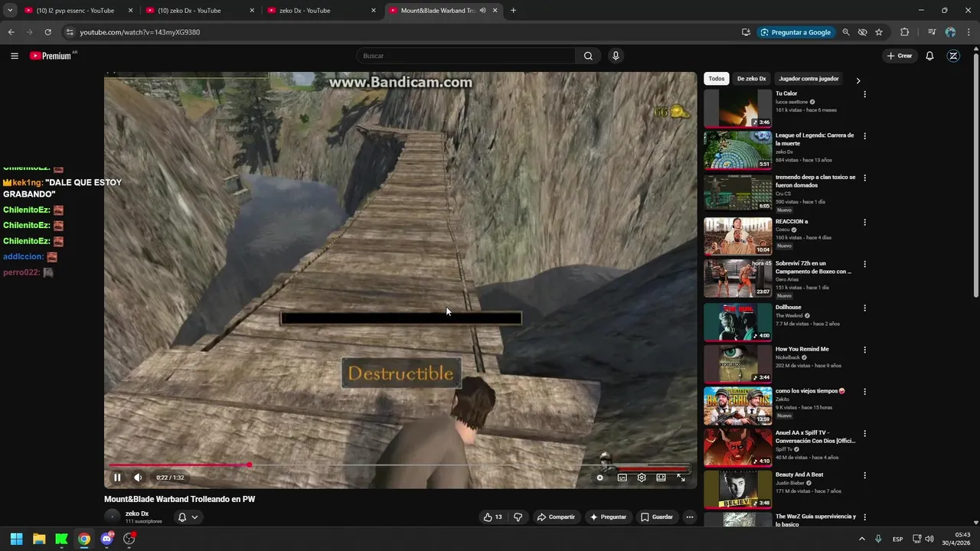Open options for REACCION a video
Screen dimensions: 980x551
[864, 223]
